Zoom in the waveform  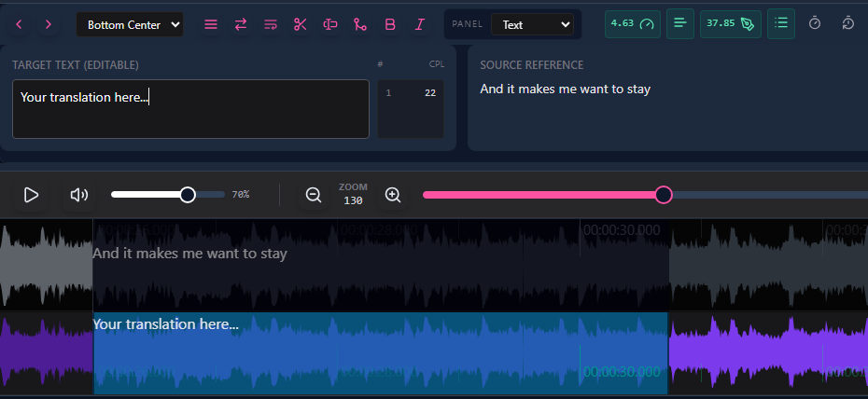[393, 195]
